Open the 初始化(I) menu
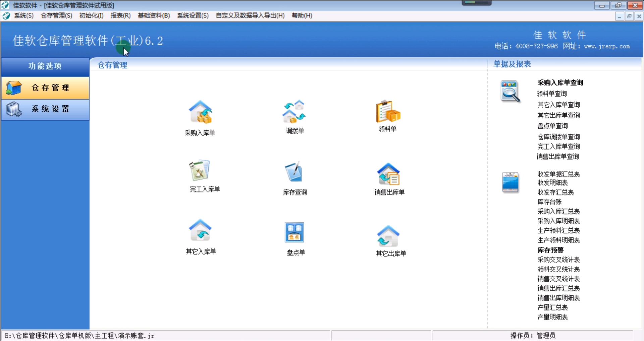This screenshot has height=341, width=644. pyautogui.click(x=91, y=16)
